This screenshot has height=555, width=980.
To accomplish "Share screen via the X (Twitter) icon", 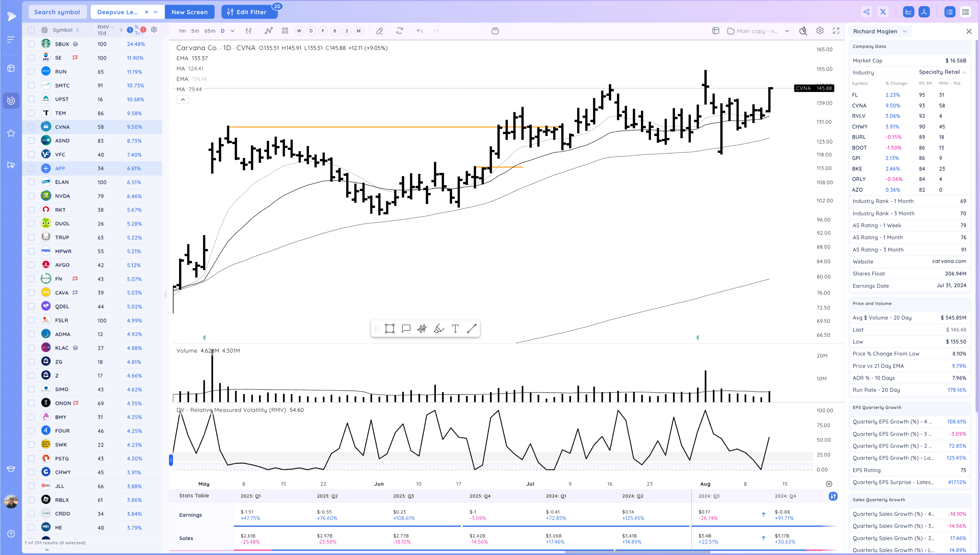I will (883, 12).
